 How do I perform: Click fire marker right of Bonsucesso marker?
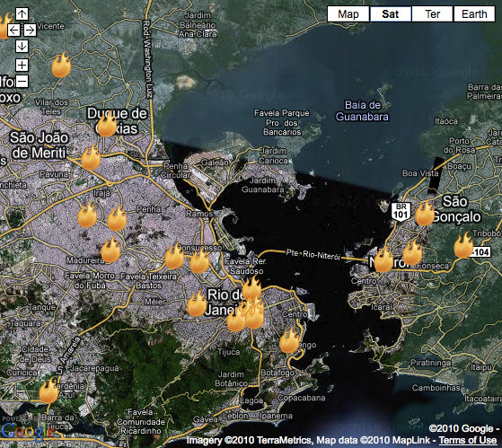[199, 261]
